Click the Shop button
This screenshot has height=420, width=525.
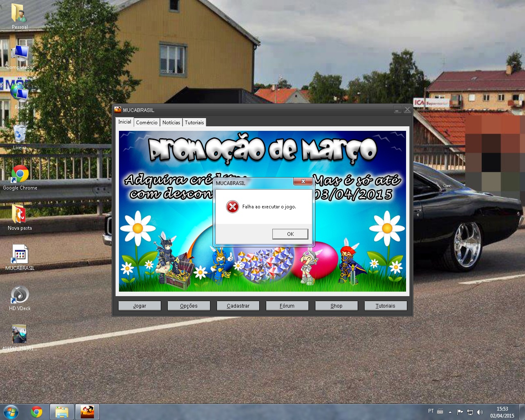point(336,306)
